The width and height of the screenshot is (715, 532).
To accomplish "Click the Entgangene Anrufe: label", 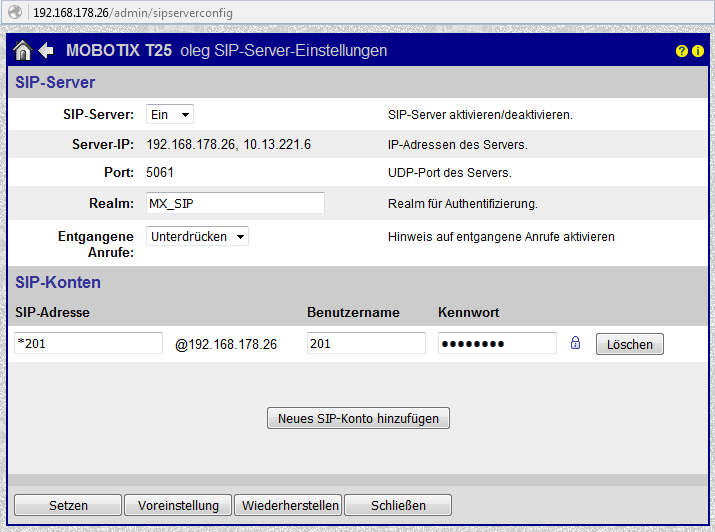I will tap(96, 244).
